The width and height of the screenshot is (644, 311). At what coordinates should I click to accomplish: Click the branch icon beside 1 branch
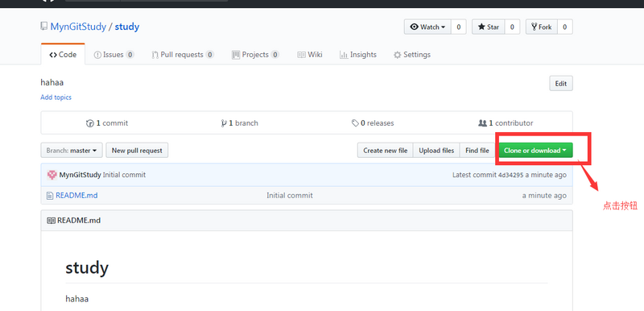pyautogui.click(x=224, y=123)
